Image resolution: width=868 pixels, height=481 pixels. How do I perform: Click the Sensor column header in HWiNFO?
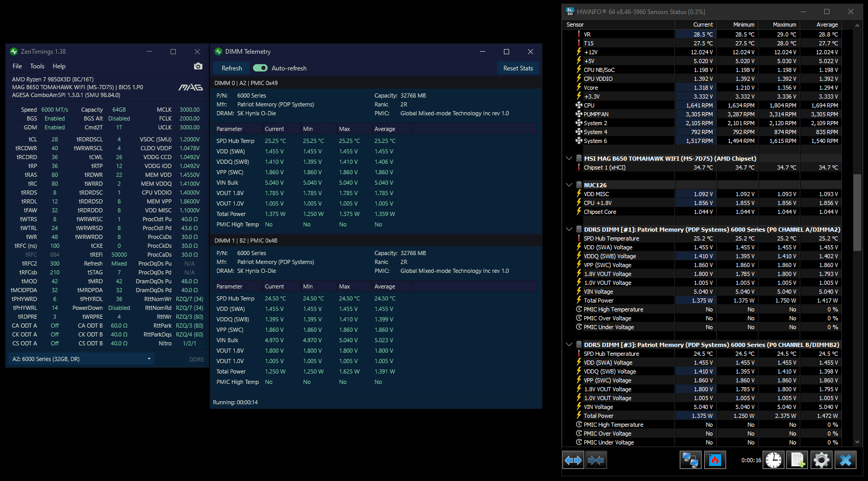click(x=619, y=25)
